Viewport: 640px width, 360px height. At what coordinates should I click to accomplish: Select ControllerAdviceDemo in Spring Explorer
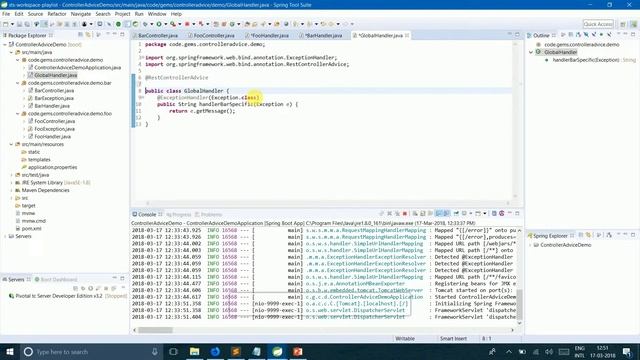click(x=565, y=245)
